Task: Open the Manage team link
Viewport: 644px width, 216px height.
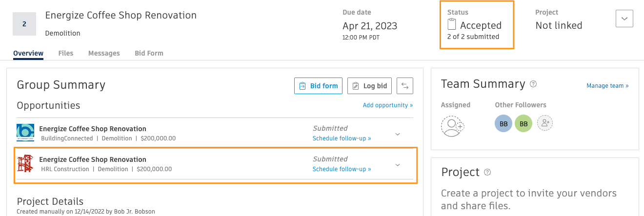Action: click(x=607, y=86)
